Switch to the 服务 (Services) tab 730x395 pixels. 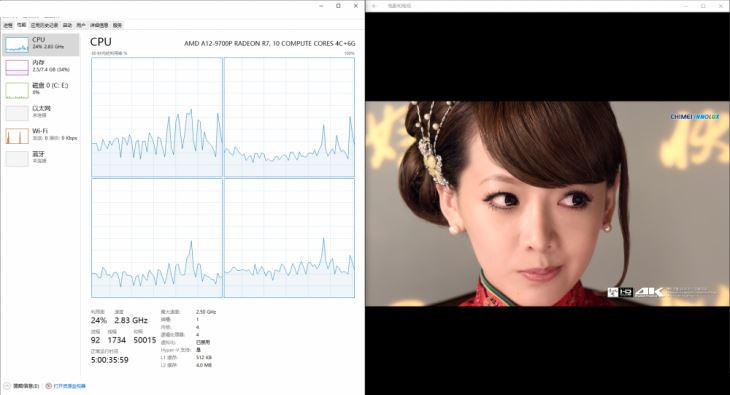click(117, 25)
